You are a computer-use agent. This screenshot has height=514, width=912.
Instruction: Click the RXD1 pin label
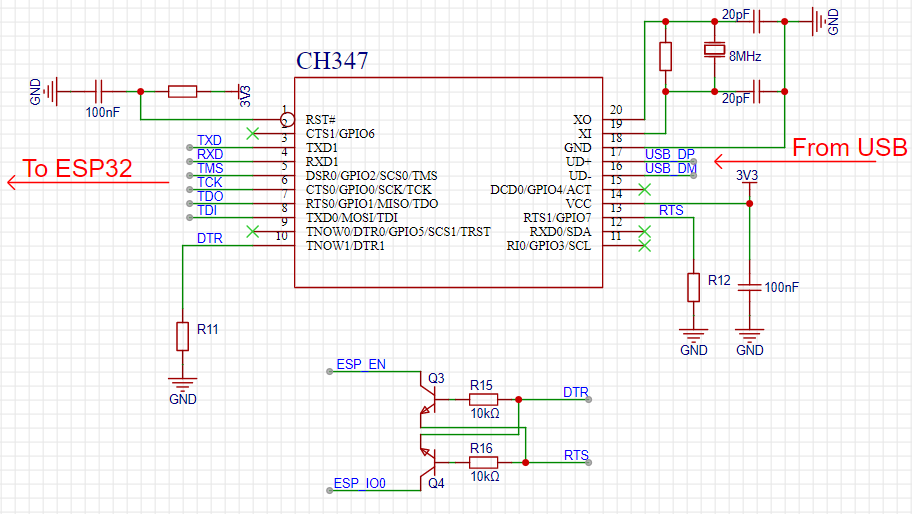pyautogui.click(x=322, y=162)
